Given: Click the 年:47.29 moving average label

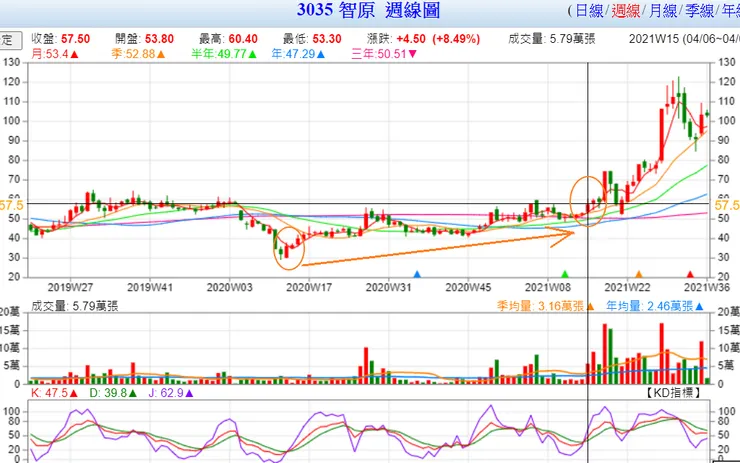Looking at the screenshot, I should point(298,54).
